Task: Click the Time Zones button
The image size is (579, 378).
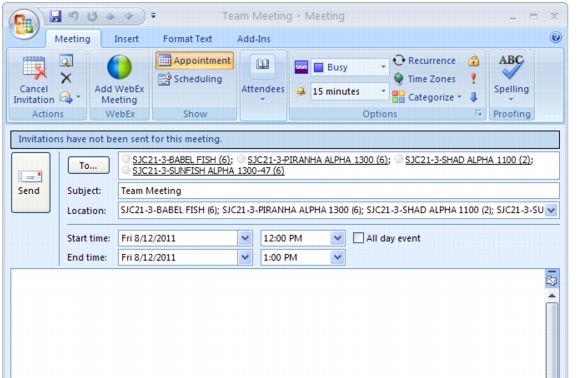Action: [x=424, y=79]
